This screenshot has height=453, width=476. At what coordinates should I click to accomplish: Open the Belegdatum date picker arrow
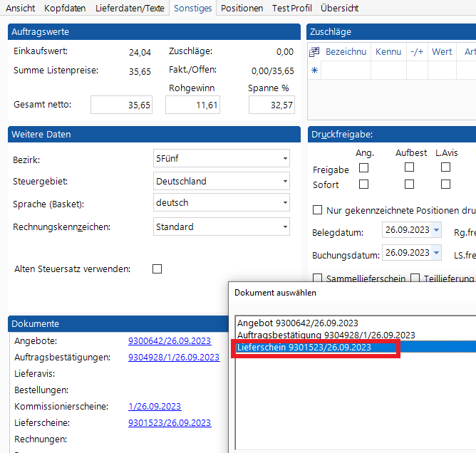click(x=436, y=230)
